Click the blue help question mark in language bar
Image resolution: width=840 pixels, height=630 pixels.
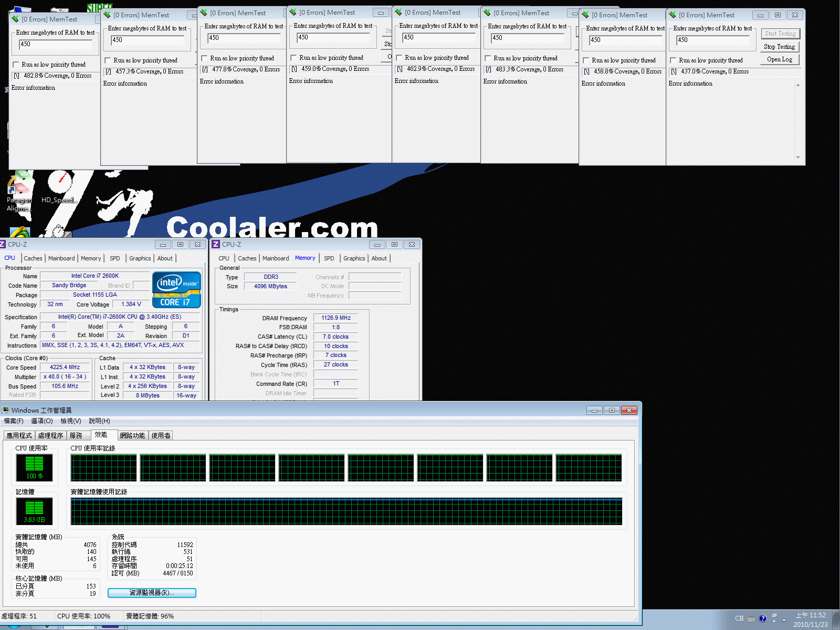click(763, 618)
